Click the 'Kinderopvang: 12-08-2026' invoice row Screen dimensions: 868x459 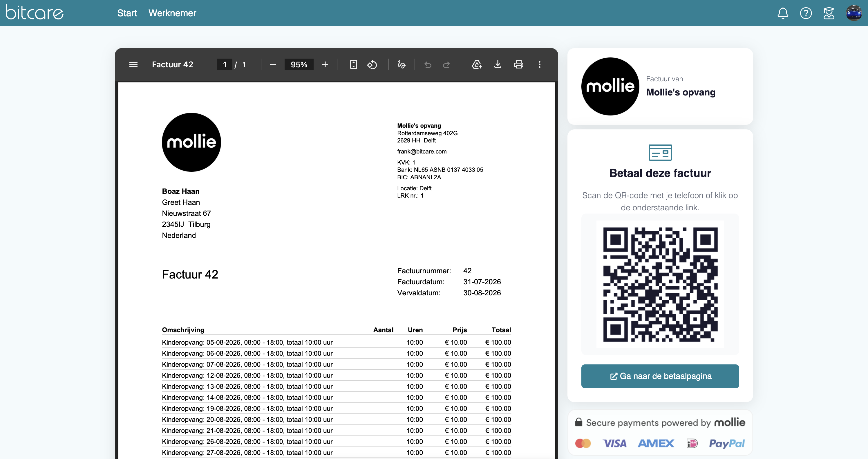pyautogui.click(x=336, y=375)
